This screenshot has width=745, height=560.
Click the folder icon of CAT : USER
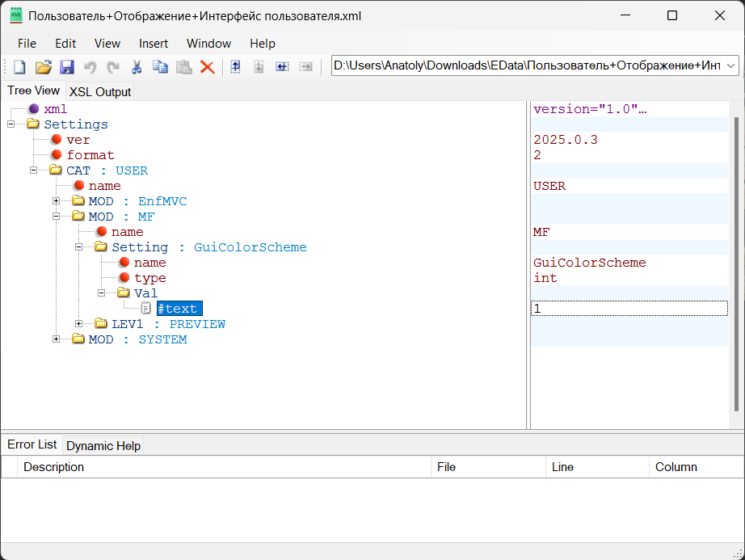click(56, 170)
